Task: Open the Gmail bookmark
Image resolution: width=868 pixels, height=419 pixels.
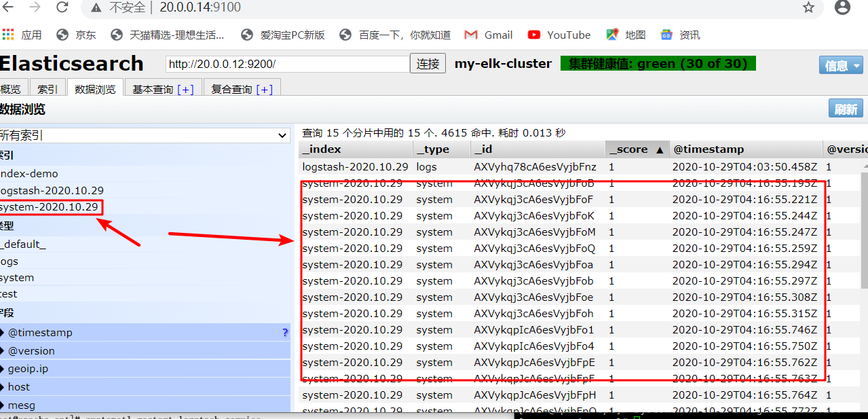Action: [489, 35]
